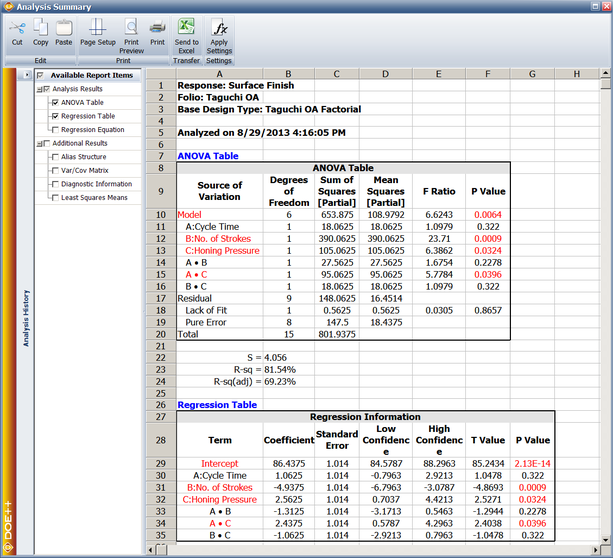Toggle the Available Report Items checkbox
Image resolution: width=613 pixels, height=558 pixels.
pyautogui.click(x=40, y=75)
